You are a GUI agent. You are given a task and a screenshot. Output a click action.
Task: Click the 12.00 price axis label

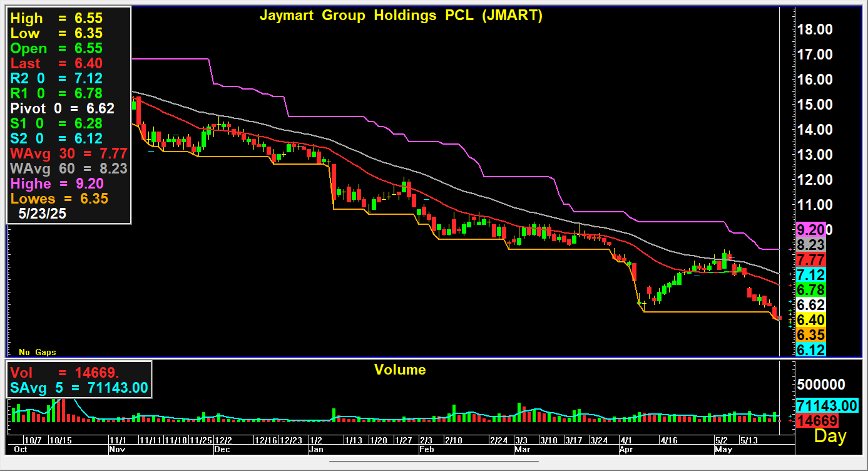pos(815,180)
